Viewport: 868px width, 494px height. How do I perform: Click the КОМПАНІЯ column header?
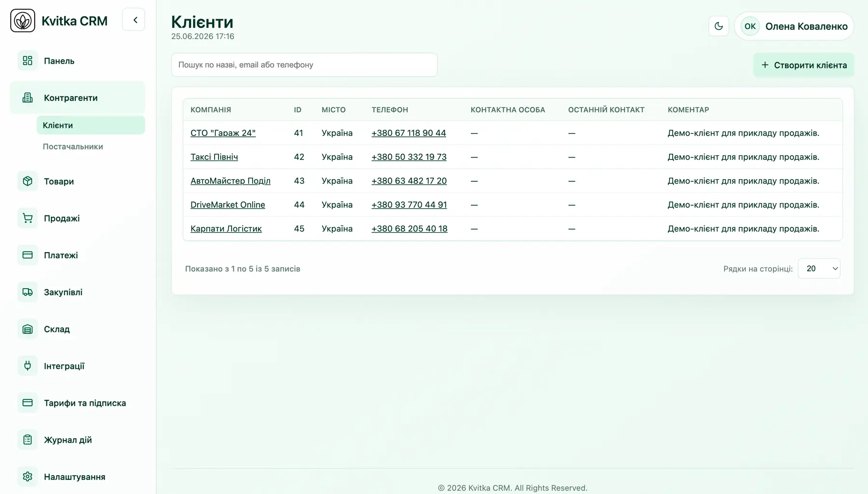tap(211, 110)
